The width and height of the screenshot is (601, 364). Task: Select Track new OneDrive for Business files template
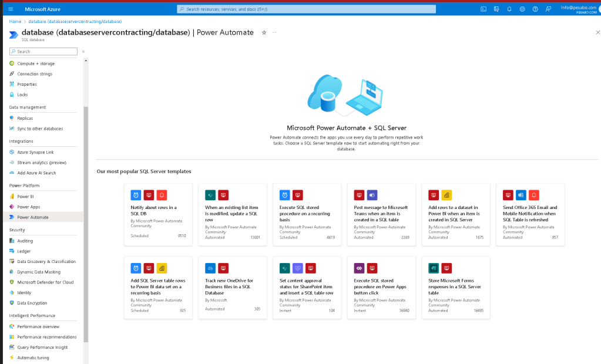[x=233, y=288]
